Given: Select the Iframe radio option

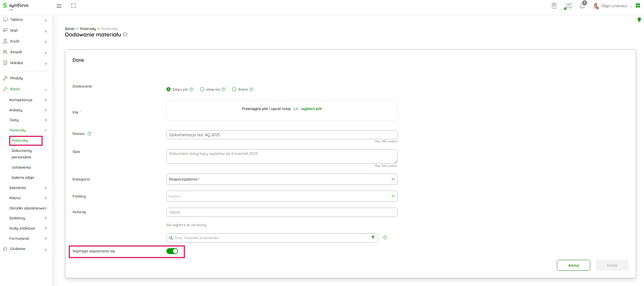Looking at the screenshot, I should coord(234,90).
